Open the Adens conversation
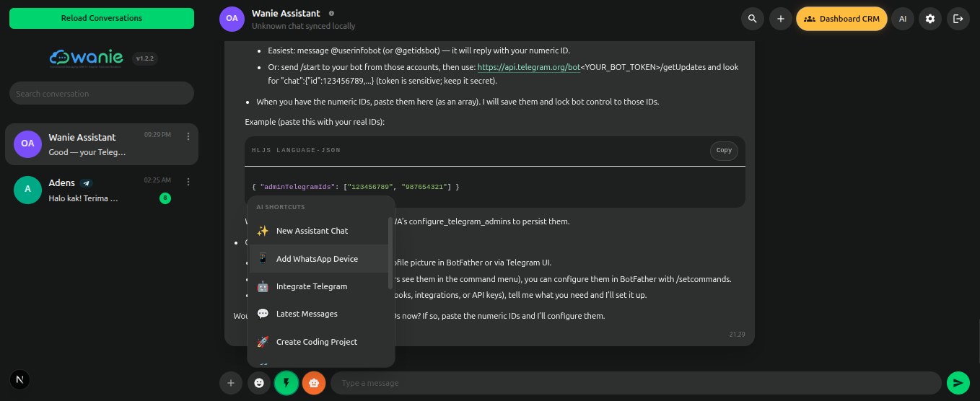 [x=102, y=190]
